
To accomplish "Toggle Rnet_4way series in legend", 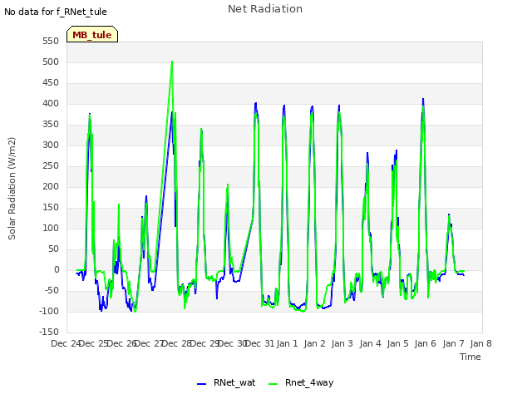I will click(301, 382).
